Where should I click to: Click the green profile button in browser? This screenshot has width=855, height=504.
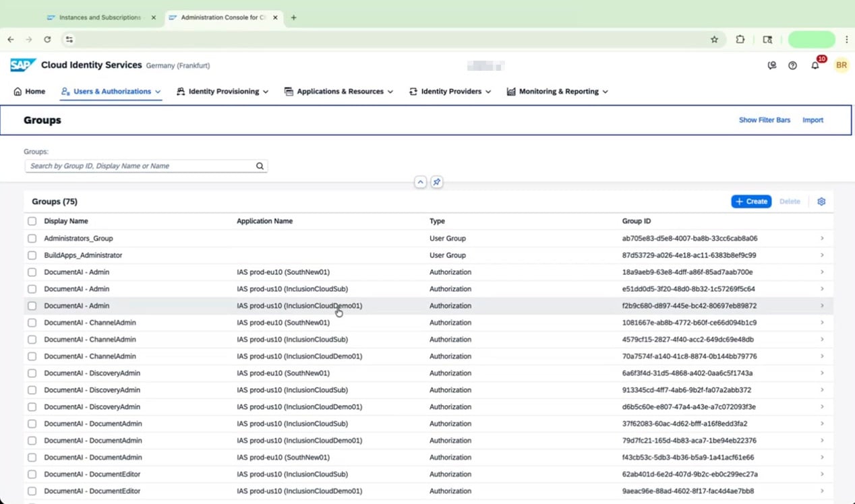(812, 40)
